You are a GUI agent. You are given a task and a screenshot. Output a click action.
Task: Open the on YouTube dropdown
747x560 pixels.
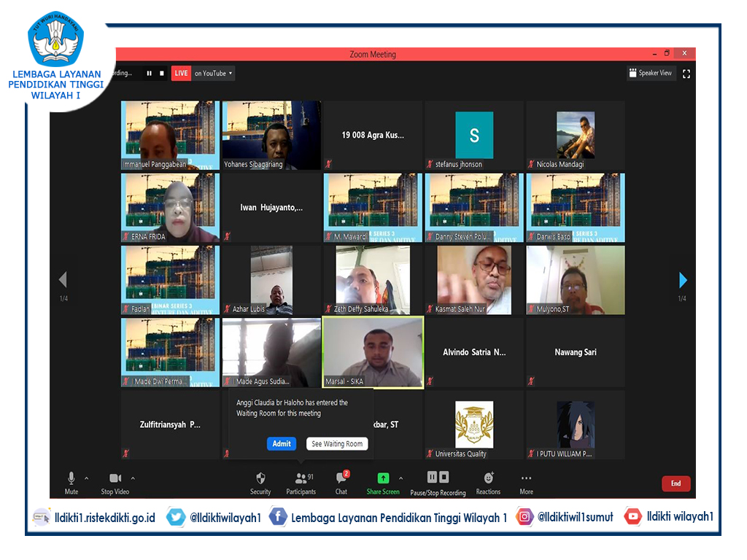coord(214,74)
